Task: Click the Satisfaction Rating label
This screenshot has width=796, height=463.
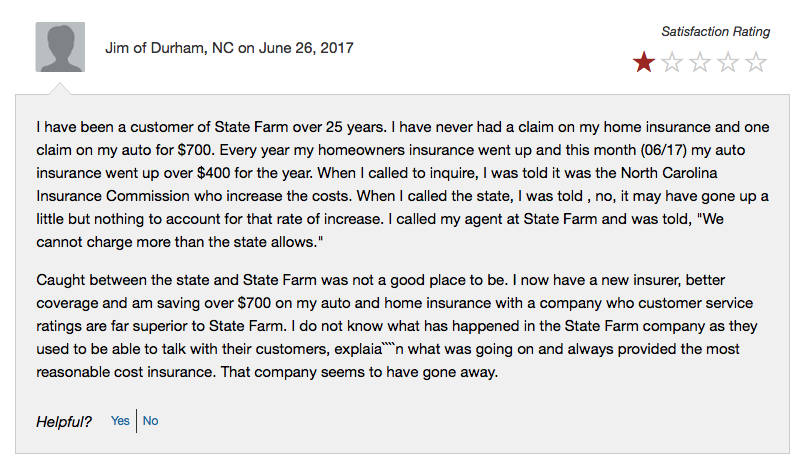Action: click(716, 32)
